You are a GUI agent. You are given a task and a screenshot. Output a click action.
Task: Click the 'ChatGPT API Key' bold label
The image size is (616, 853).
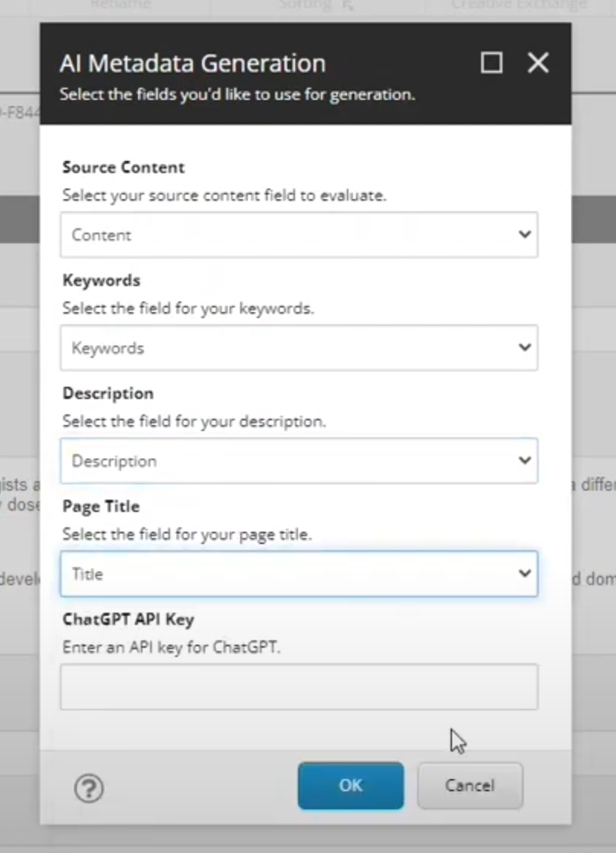point(128,619)
